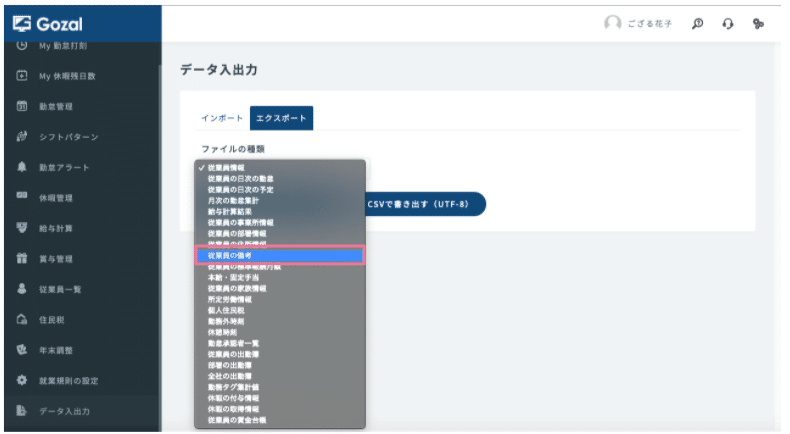Click the CSVで書き出す (UTF-8) button
This screenshot has height=434, width=790.
click(425, 204)
